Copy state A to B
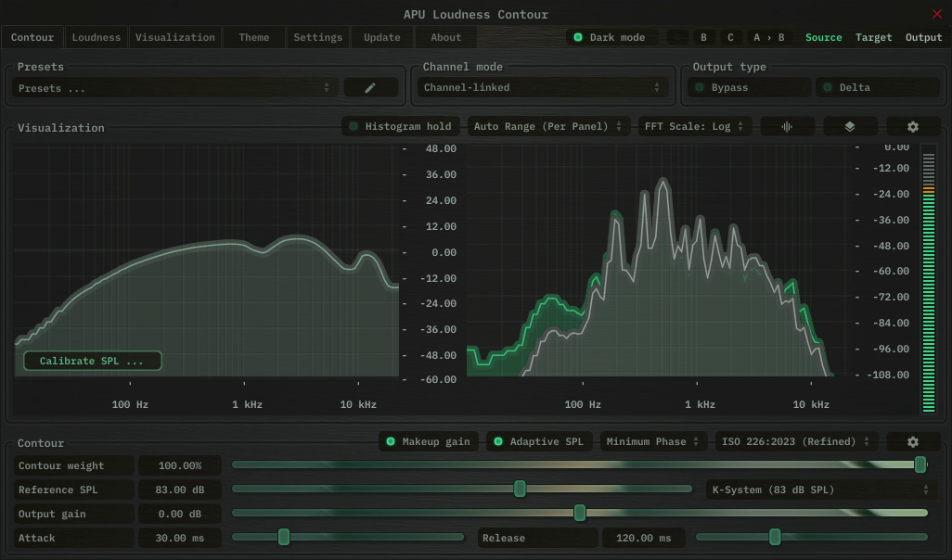This screenshot has height=560, width=952. (768, 37)
